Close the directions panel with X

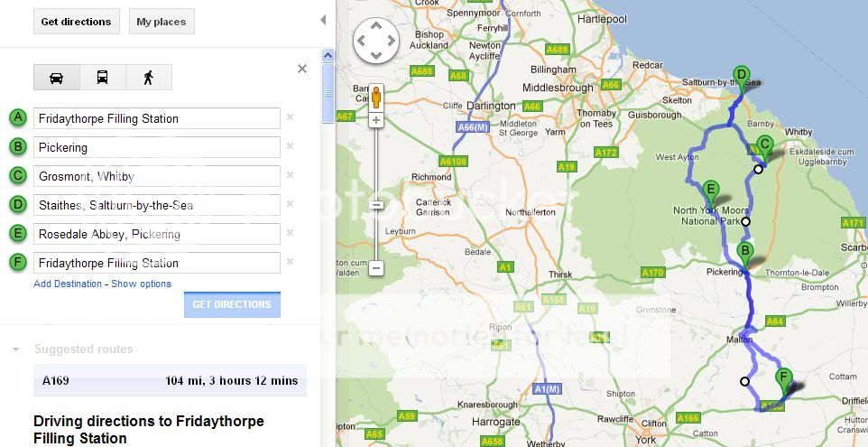[302, 69]
